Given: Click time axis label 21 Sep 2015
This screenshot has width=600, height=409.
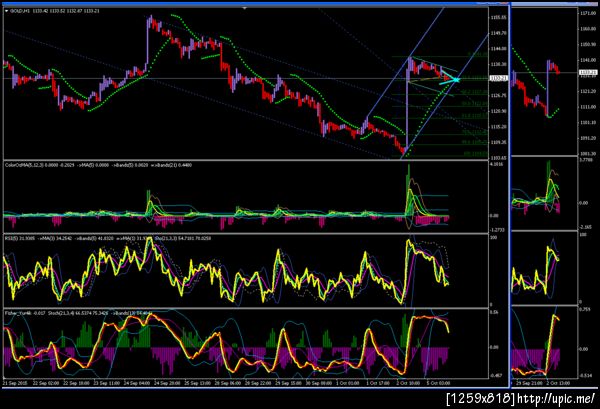Looking at the screenshot, I should tap(15, 383).
